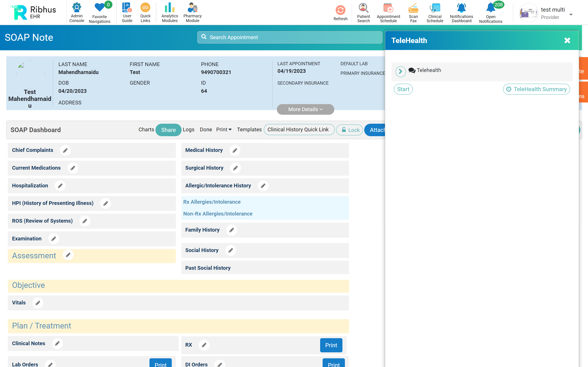Open the test multi Provider user dropdown
The width and height of the screenshot is (588, 367).
coord(571,14)
